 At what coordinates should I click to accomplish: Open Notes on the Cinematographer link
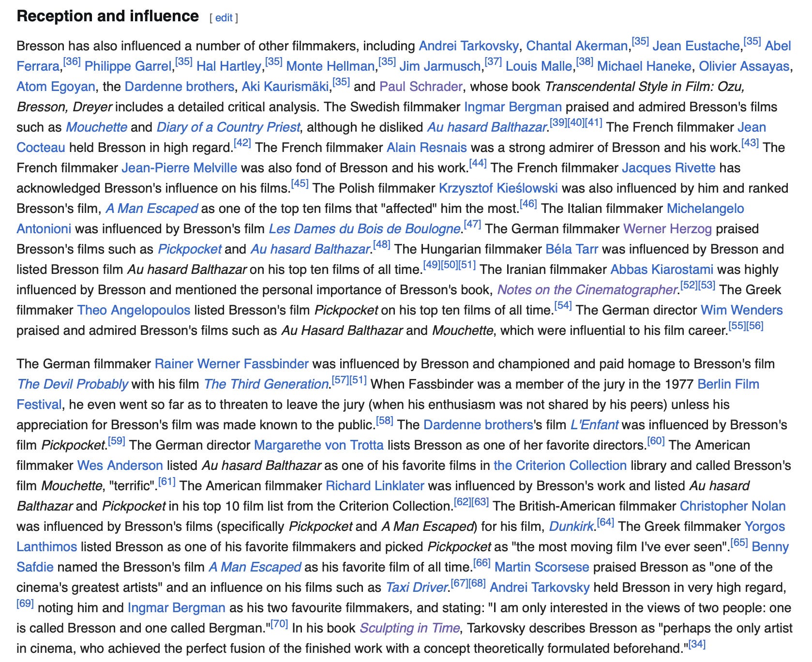tap(587, 290)
